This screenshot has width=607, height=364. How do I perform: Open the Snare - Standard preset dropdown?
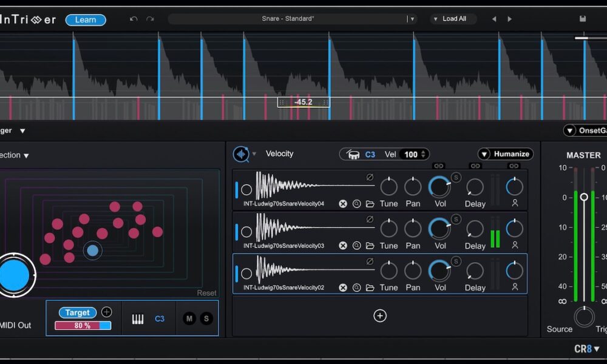click(x=412, y=19)
